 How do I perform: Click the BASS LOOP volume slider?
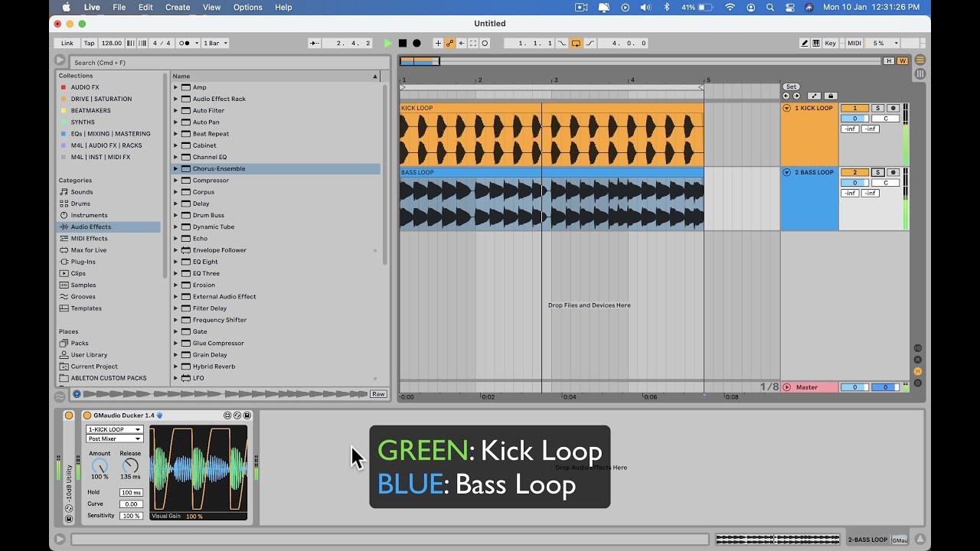(x=854, y=183)
